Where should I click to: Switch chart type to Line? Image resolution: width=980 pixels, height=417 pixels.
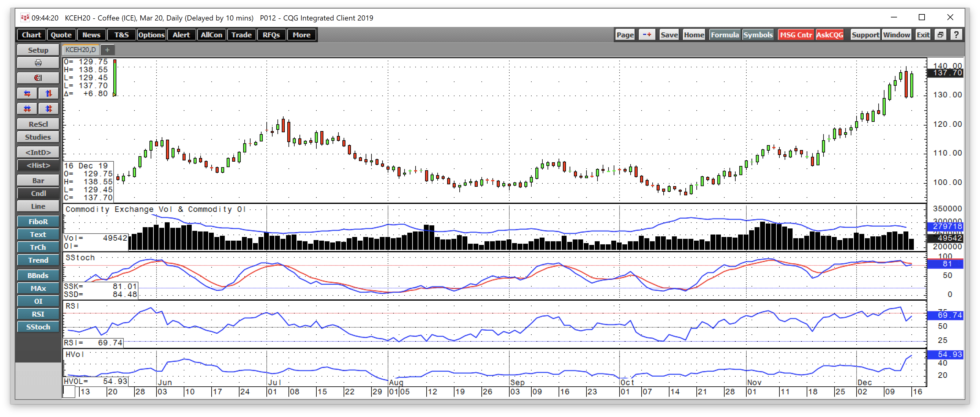tap(38, 206)
